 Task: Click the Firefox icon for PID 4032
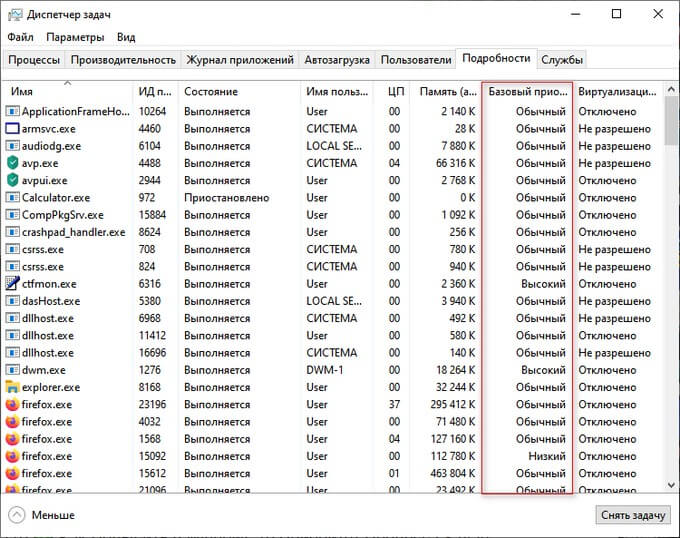click(12, 422)
